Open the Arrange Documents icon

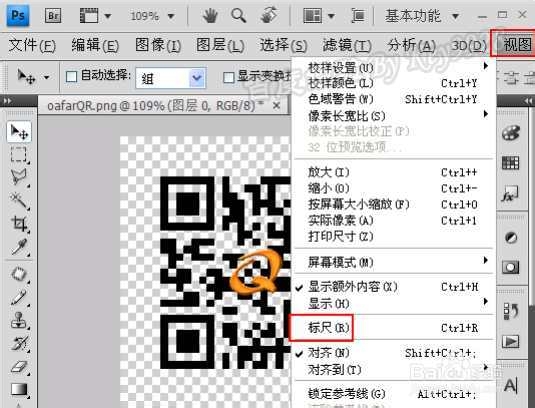pos(313,16)
